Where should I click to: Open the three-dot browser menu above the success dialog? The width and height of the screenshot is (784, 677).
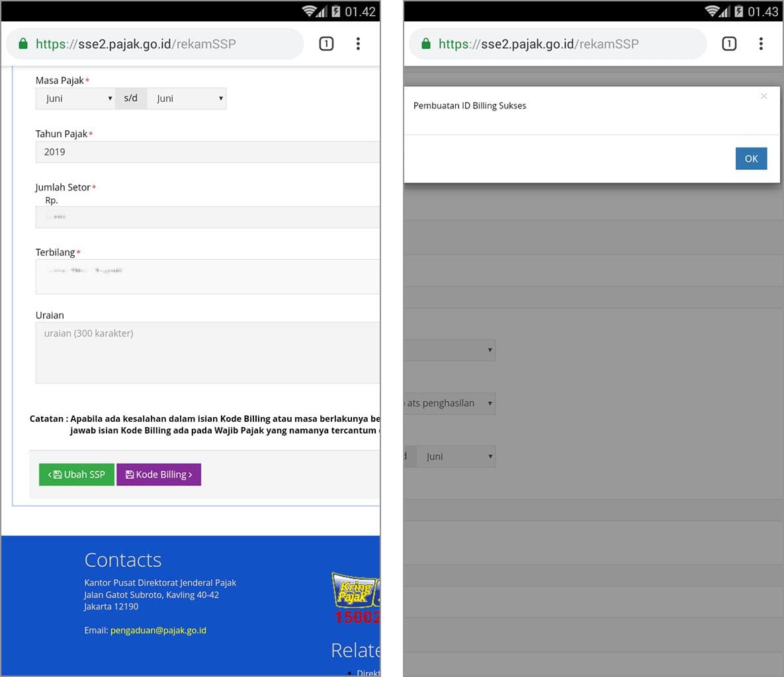pos(761,44)
